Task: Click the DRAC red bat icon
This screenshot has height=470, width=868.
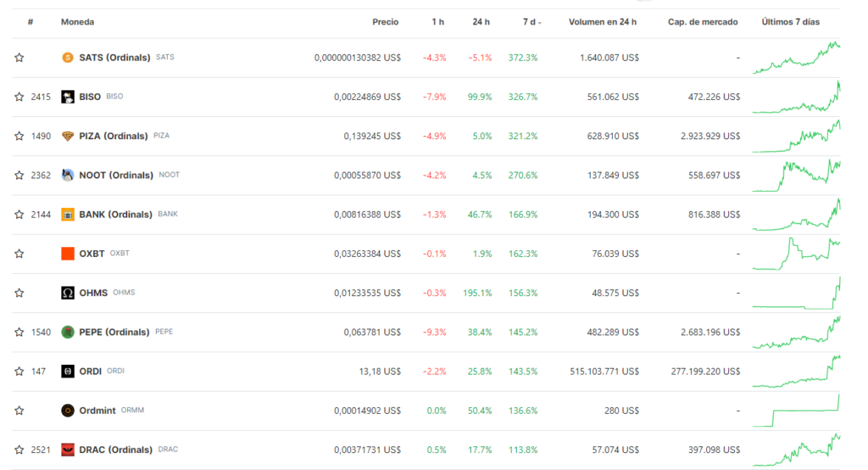Action: pyautogui.click(x=68, y=450)
